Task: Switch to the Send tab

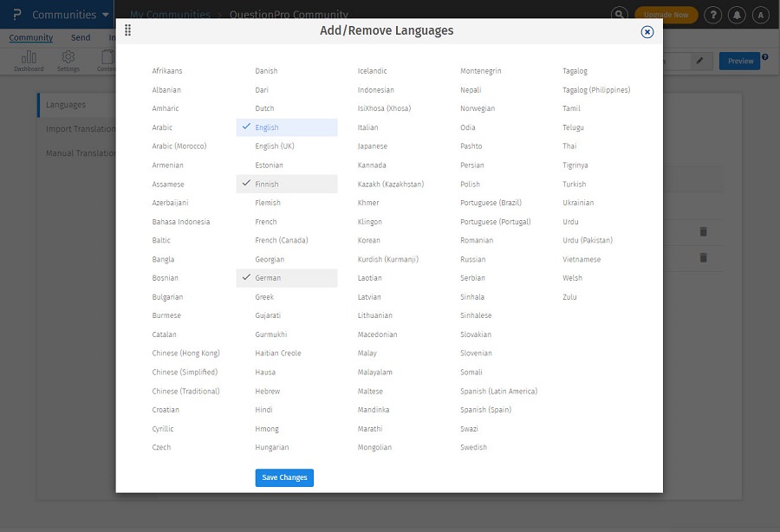Action: point(81,37)
